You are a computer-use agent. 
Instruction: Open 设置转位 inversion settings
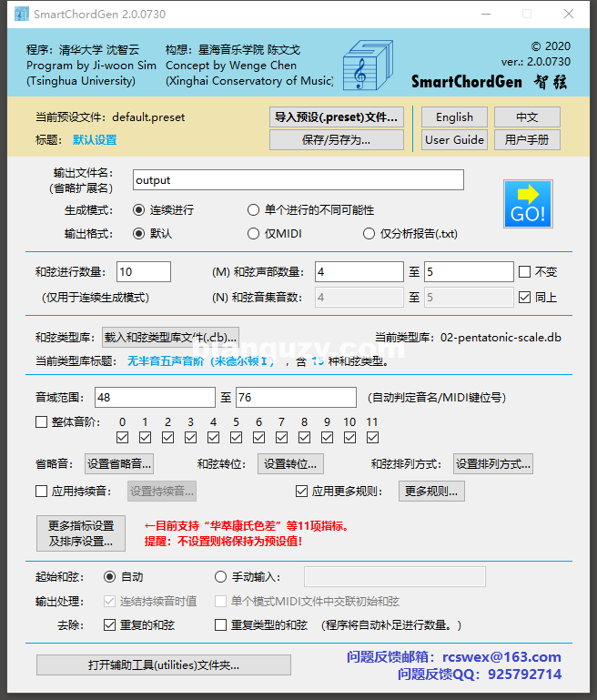(290, 464)
